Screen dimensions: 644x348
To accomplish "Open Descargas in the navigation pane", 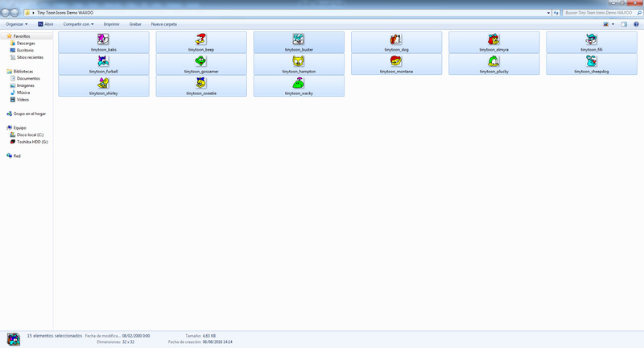I will tap(26, 43).
